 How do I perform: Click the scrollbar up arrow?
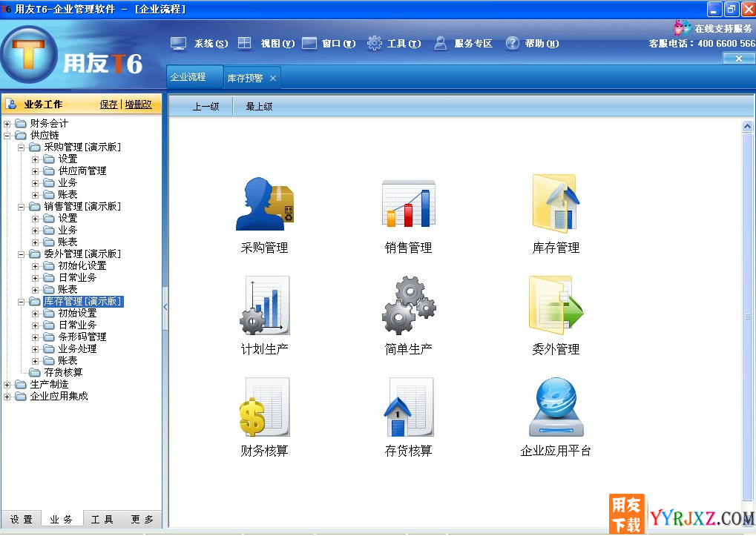[x=747, y=127]
